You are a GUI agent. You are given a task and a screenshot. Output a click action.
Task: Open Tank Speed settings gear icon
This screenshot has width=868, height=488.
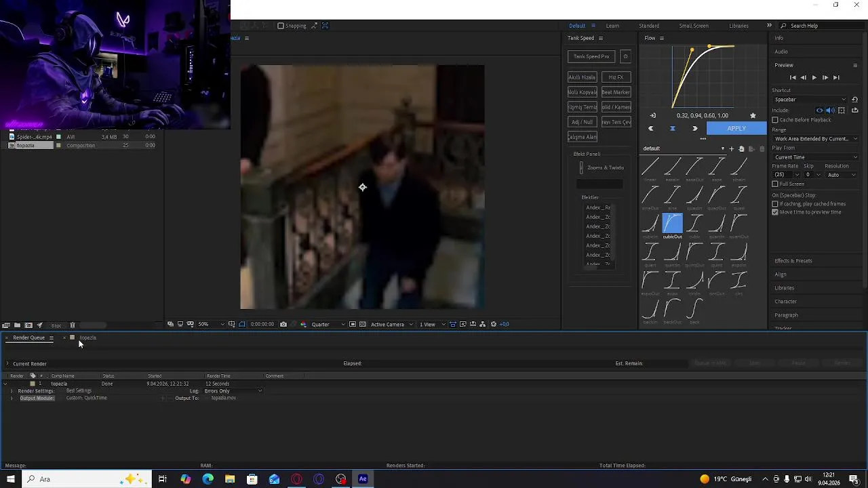(x=625, y=56)
